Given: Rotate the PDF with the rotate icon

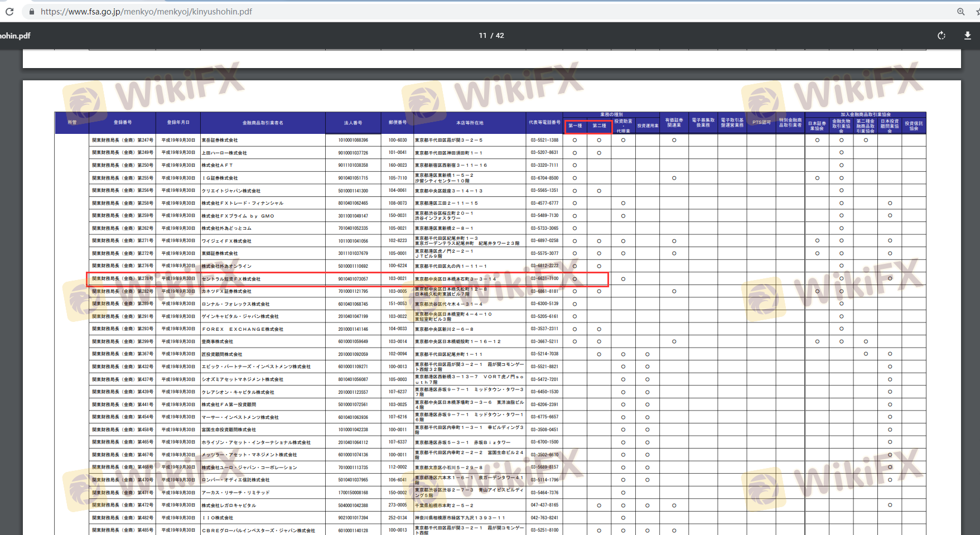Looking at the screenshot, I should [942, 36].
